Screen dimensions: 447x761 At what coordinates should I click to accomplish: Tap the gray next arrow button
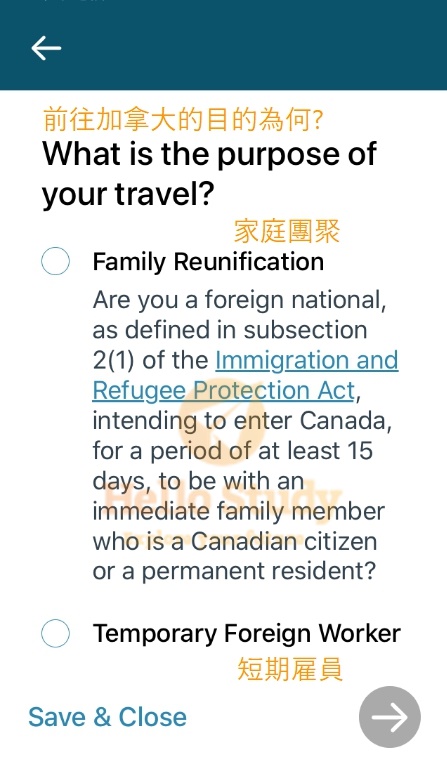click(x=390, y=717)
